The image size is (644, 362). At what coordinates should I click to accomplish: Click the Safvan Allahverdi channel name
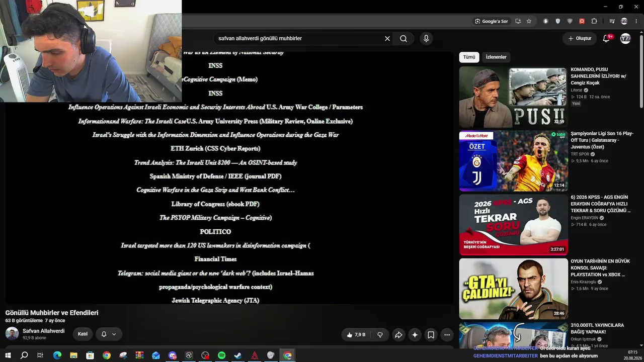[x=44, y=331]
